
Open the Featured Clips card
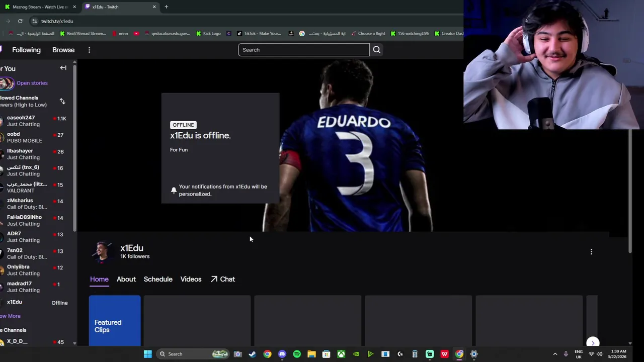pyautogui.click(x=115, y=321)
